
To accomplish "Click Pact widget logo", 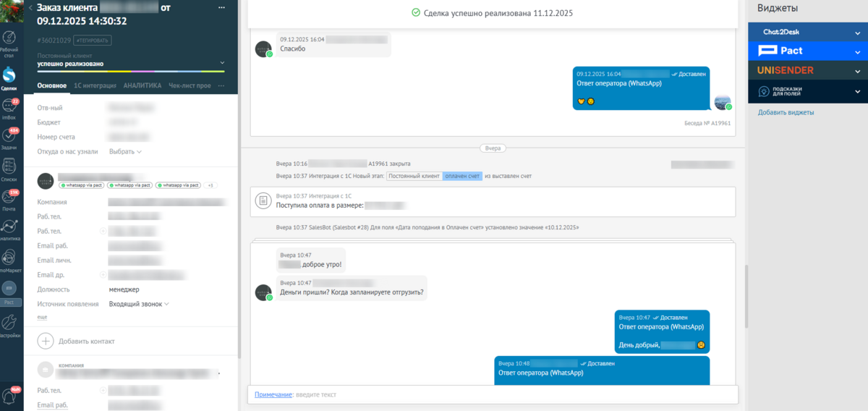I will (x=780, y=51).
